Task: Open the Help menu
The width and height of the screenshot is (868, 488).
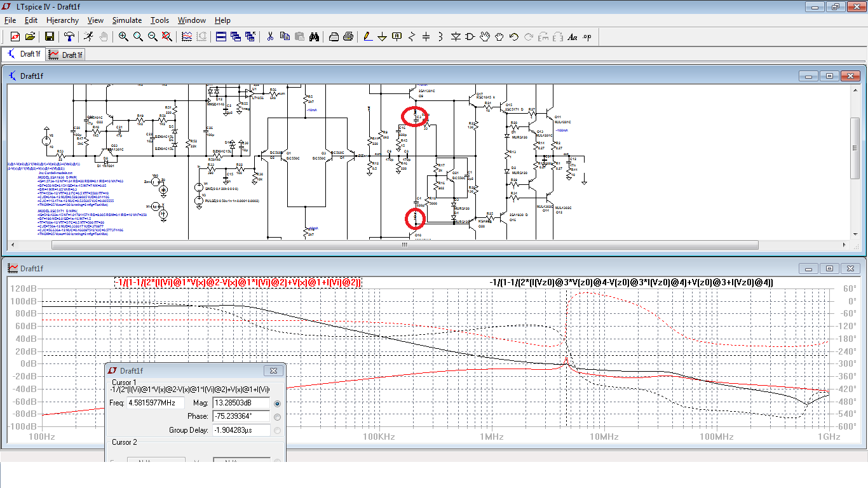Action: (x=222, y=20)
